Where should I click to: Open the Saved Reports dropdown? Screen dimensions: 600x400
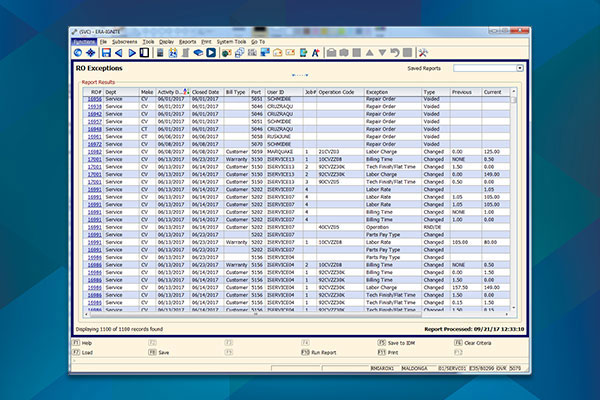pyautogui.click(x=519, y=68)
